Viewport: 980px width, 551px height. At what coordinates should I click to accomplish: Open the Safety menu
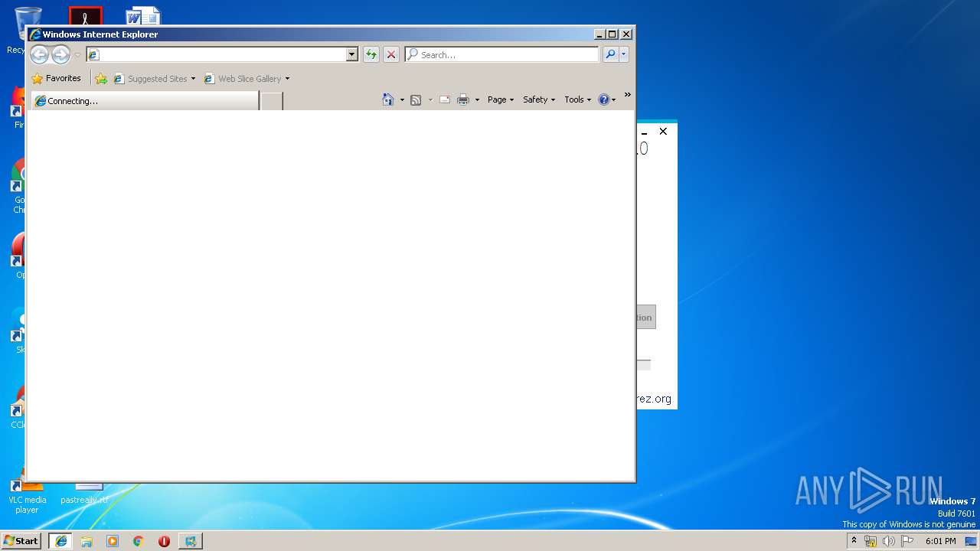[x=539, y=99]
